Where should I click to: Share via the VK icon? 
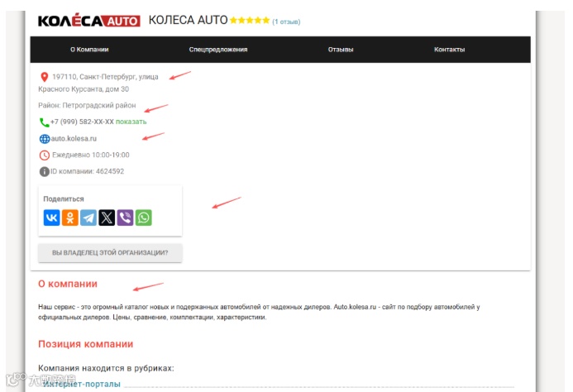point(51,218)
